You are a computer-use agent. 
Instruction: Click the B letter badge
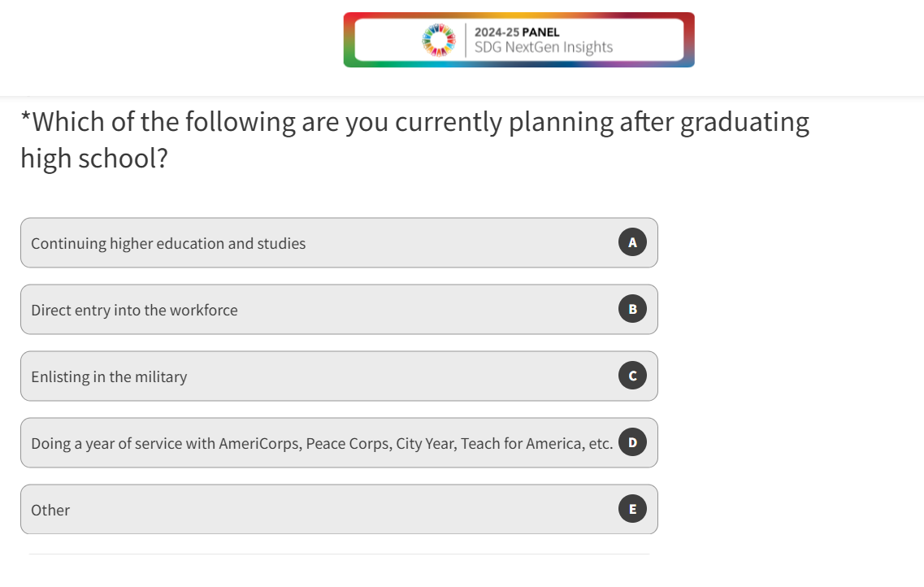tap(632, 309)
